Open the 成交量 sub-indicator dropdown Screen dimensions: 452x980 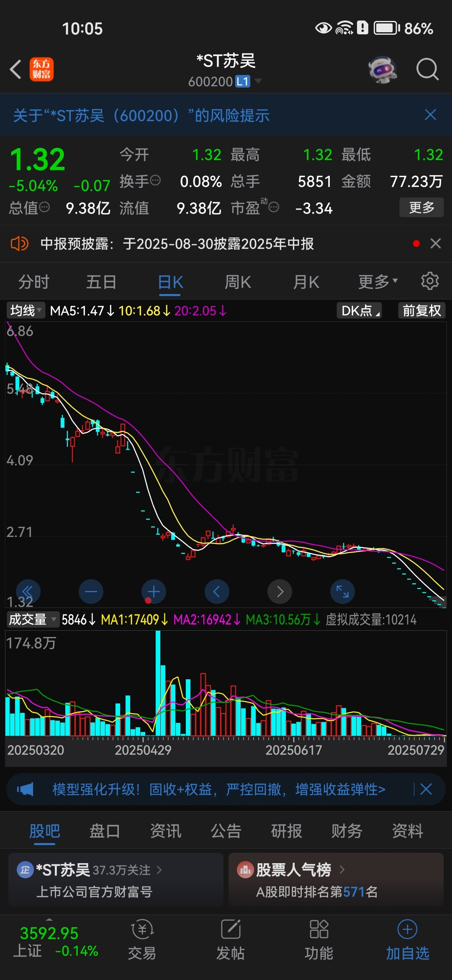click(x=33, y=619)
